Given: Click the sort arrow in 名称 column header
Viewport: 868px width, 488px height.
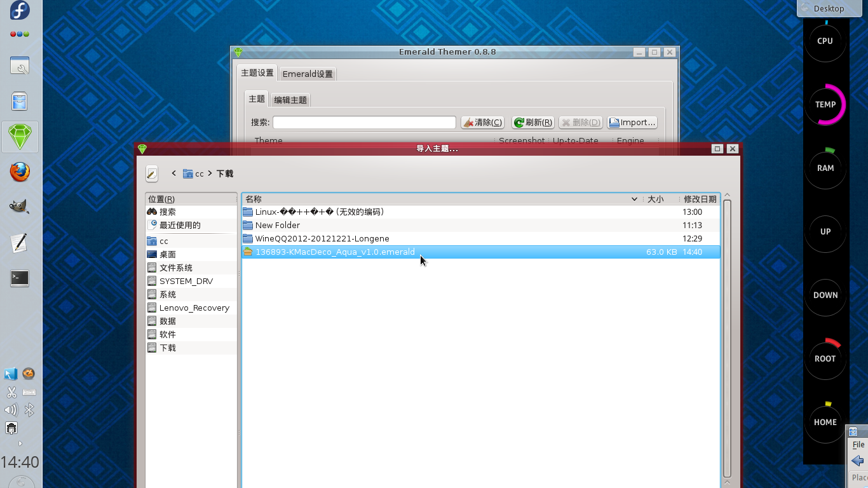Looking at the screenshot, I should coord(634,199).
